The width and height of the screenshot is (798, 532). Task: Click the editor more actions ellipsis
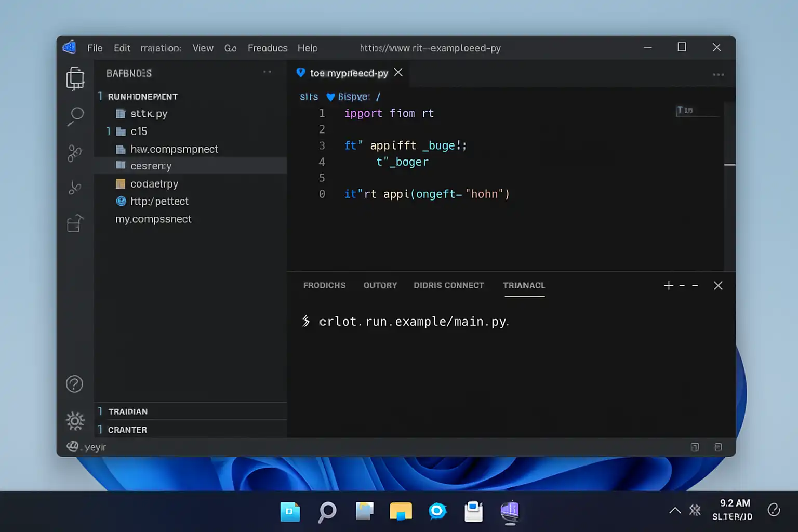coord(718,74)
